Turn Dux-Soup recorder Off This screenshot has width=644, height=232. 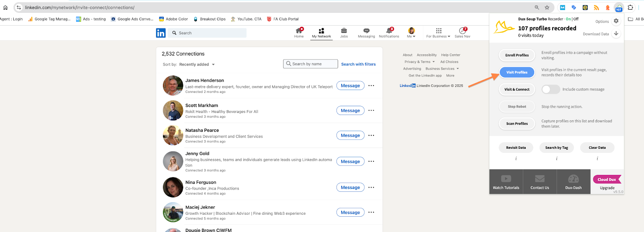point(576,19)
